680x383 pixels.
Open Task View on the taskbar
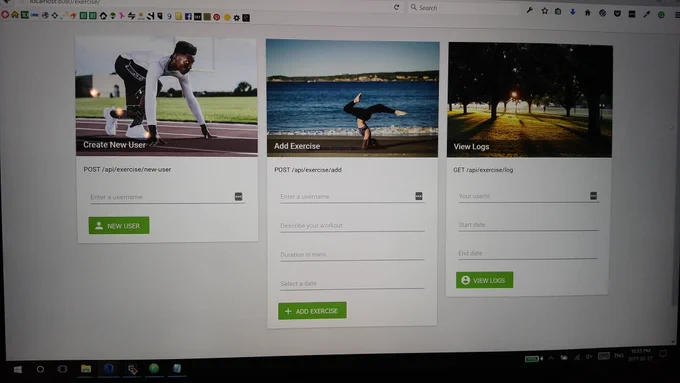click(x=63, y=369)
